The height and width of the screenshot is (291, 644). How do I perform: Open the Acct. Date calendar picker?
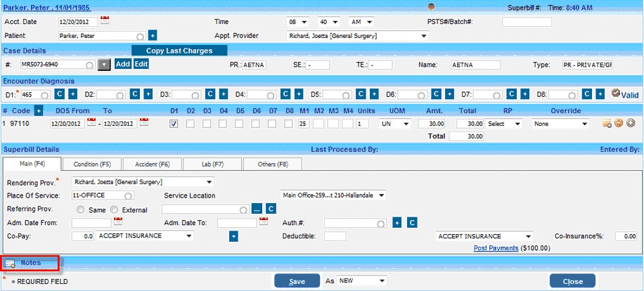[x=105, y=21]
